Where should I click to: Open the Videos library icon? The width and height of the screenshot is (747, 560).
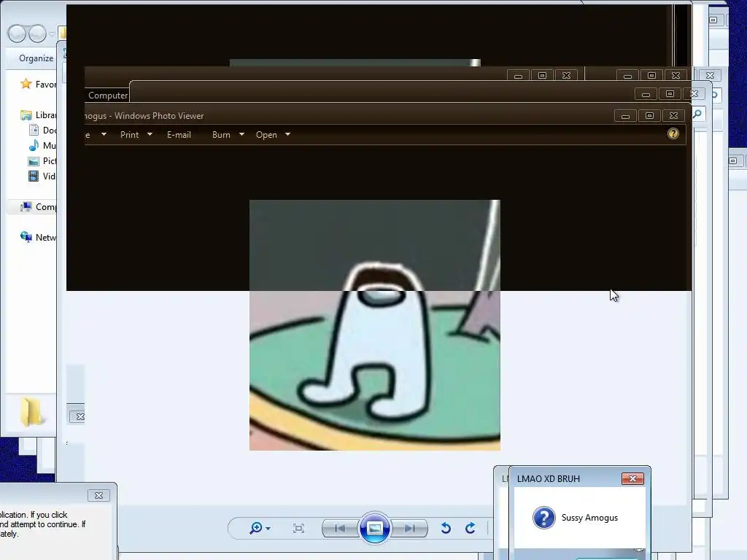tap(34, 176)
